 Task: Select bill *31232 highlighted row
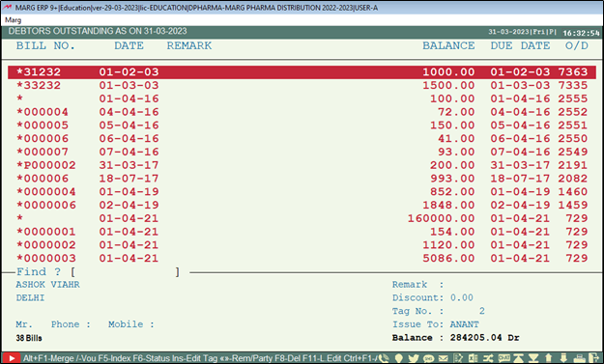point(302,72)
